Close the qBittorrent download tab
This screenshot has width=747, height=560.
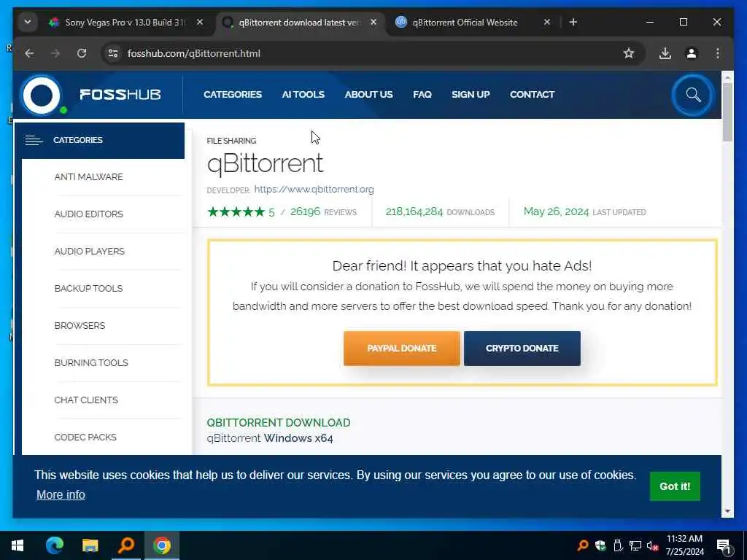(x=373, y=23)
